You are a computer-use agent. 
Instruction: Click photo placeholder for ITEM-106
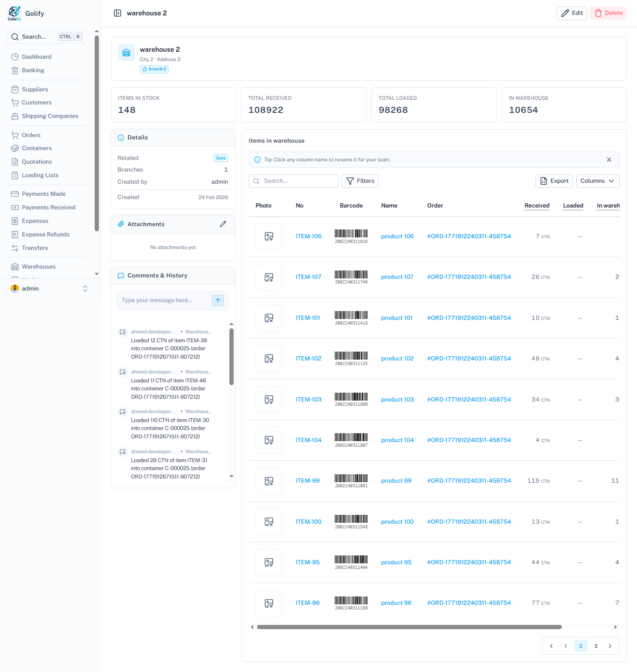[x=269, y=236]
